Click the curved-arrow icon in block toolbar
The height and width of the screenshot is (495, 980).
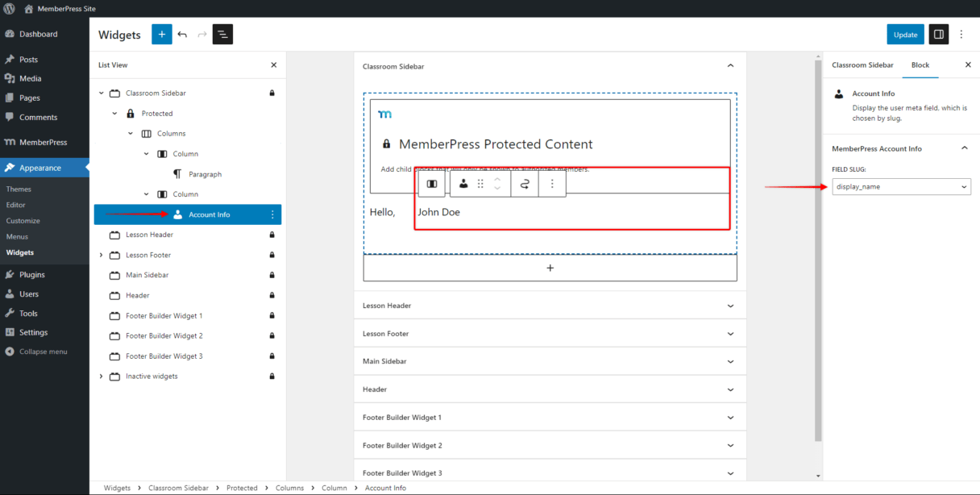525,184
